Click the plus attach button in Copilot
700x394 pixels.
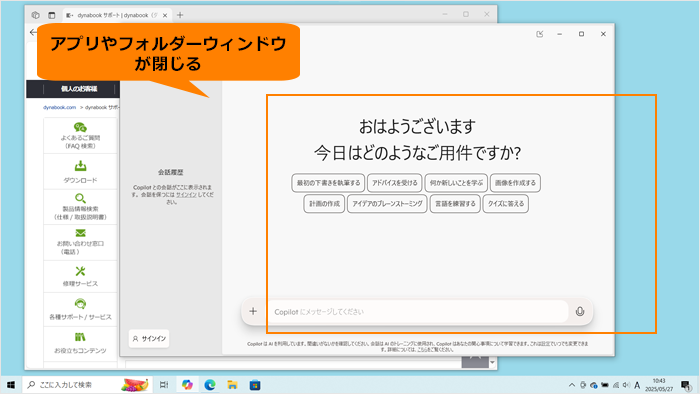coord(253,311)
